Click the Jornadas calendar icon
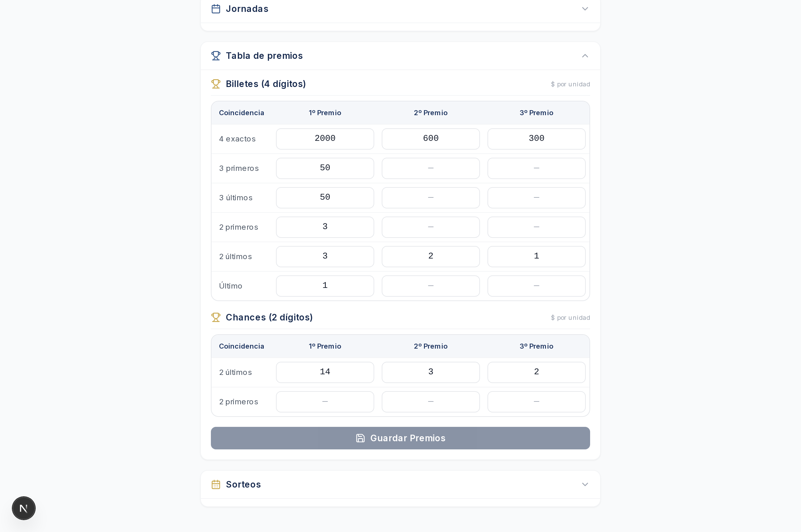801x532 pixels. pyautogui.click(x=216, y=9)
